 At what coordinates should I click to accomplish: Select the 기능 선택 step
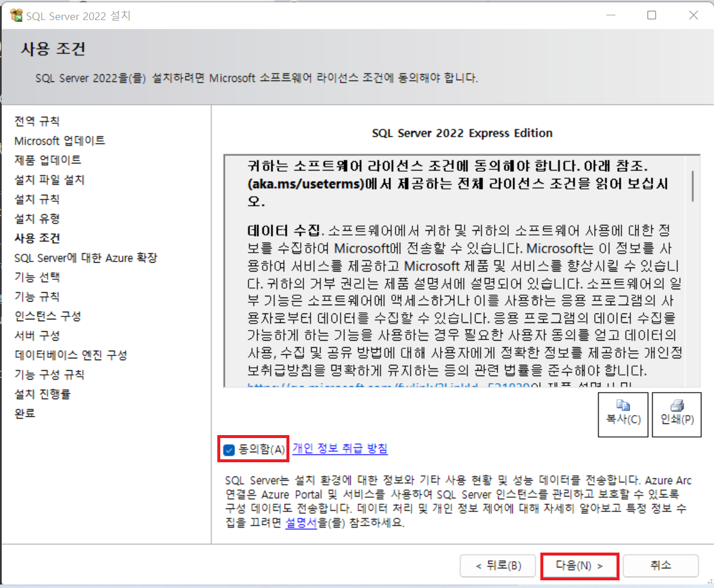tap(37, 277)
